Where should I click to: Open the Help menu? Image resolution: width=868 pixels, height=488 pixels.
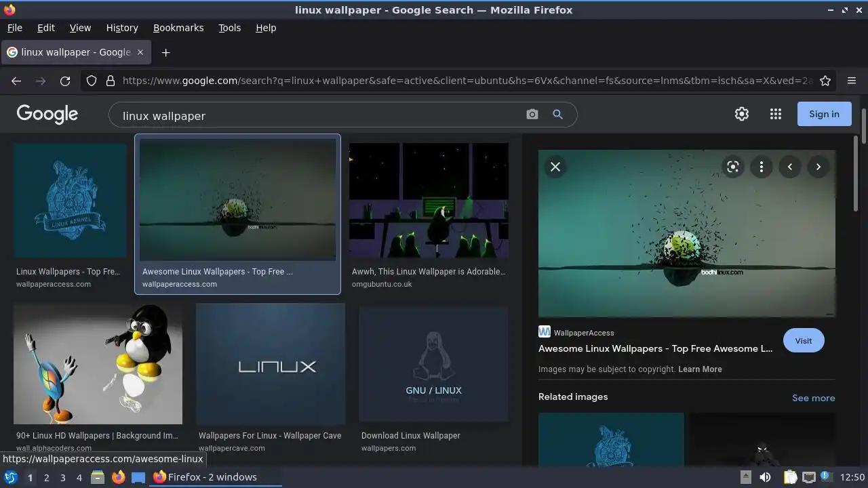coord(266,28)
